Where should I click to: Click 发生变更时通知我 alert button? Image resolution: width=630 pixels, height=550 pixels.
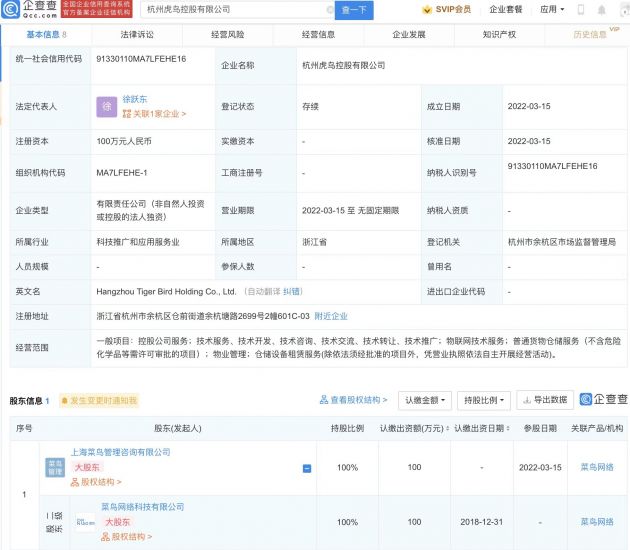coord(99,401)
